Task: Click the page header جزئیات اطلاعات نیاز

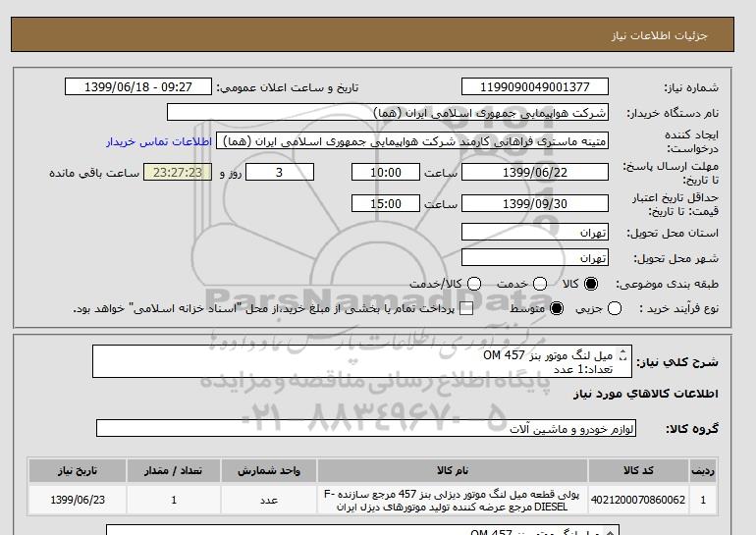Action: coord(659,35)
